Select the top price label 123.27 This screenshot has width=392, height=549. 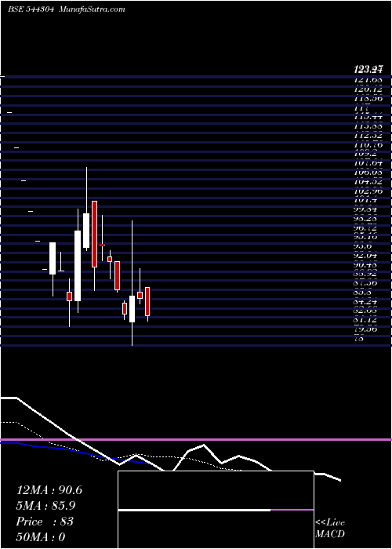(368, 69)
